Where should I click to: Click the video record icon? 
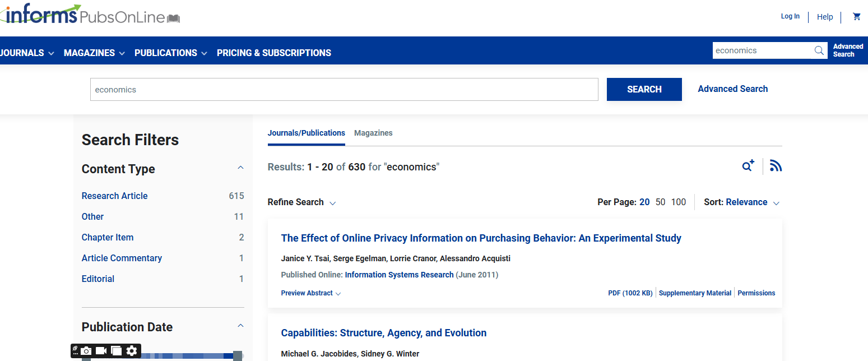pyautogui.click(x=101, y=351)
